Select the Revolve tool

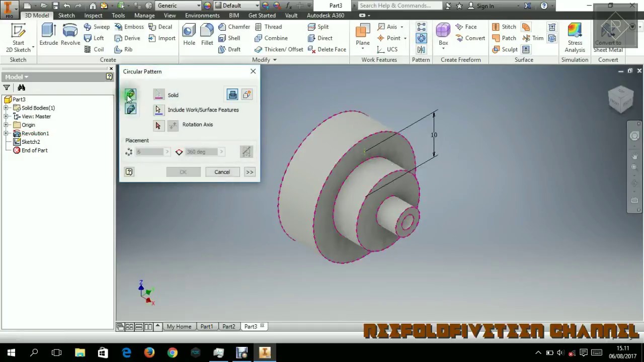click(x=70, y=35)
